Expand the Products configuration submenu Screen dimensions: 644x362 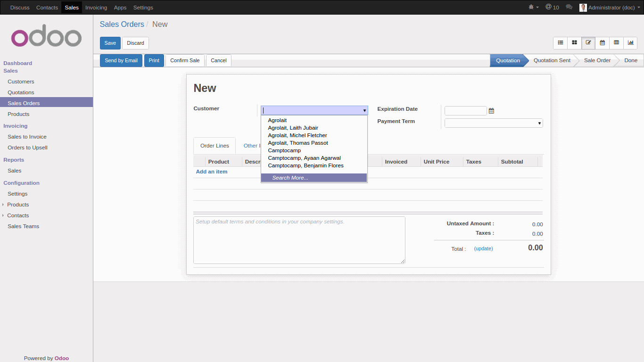(18, 205)
